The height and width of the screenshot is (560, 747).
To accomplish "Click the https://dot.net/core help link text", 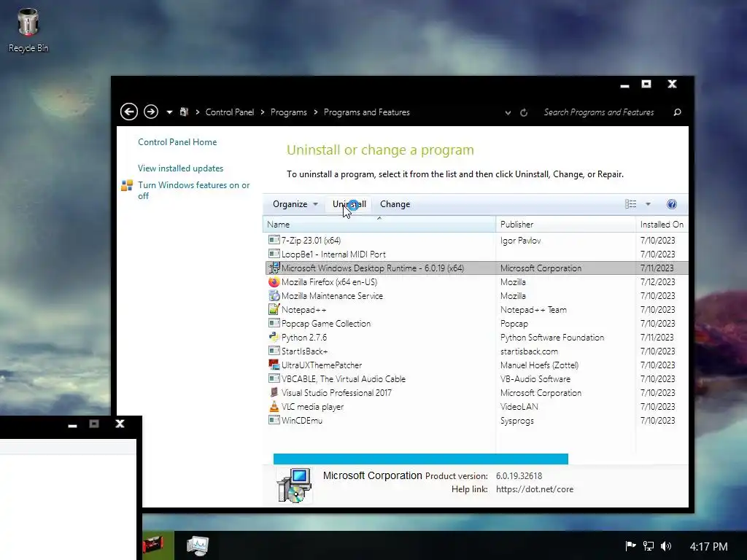I will point(535,489).
